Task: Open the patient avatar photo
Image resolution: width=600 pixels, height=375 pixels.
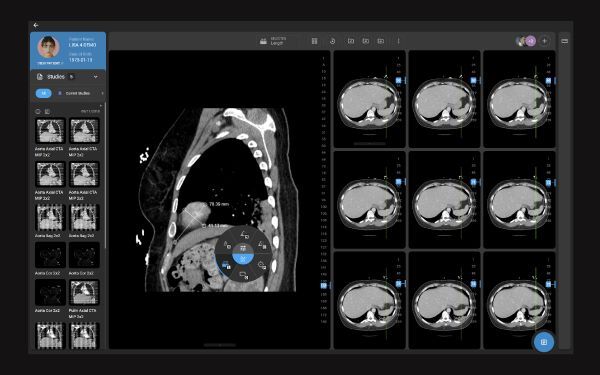Action: [x=48, y=47]
